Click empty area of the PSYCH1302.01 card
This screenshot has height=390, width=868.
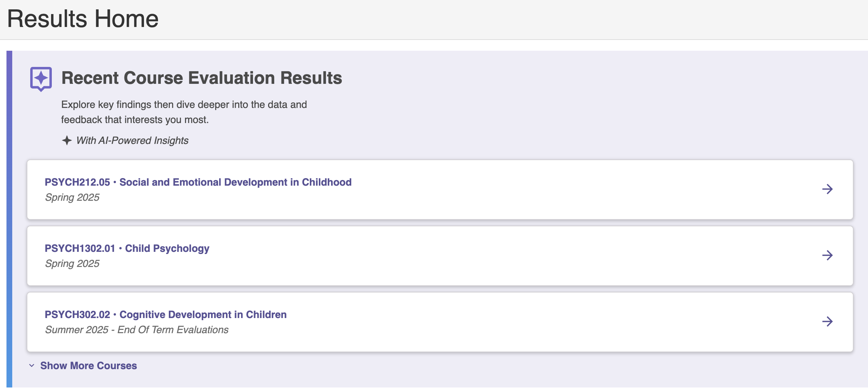point(504,256)
